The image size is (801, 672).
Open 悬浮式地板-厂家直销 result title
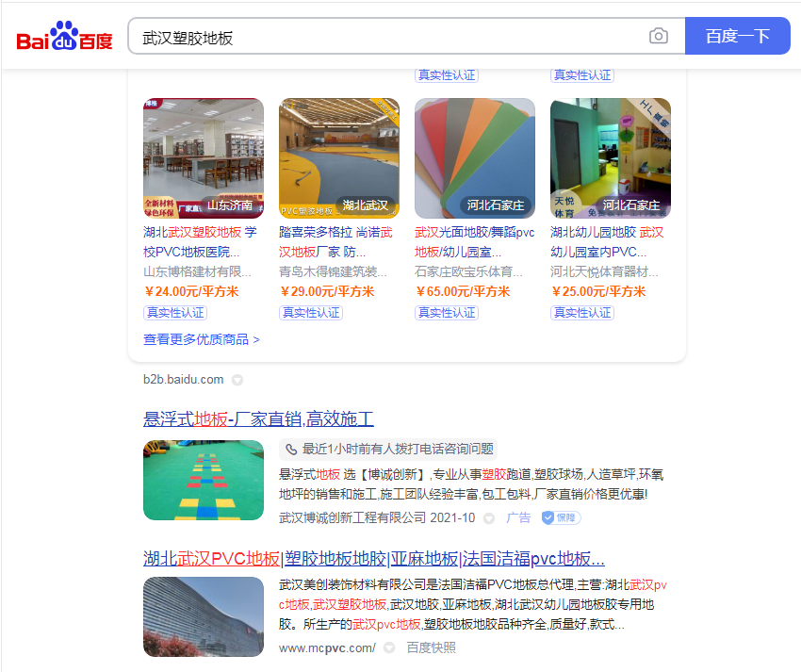[258, 419]
